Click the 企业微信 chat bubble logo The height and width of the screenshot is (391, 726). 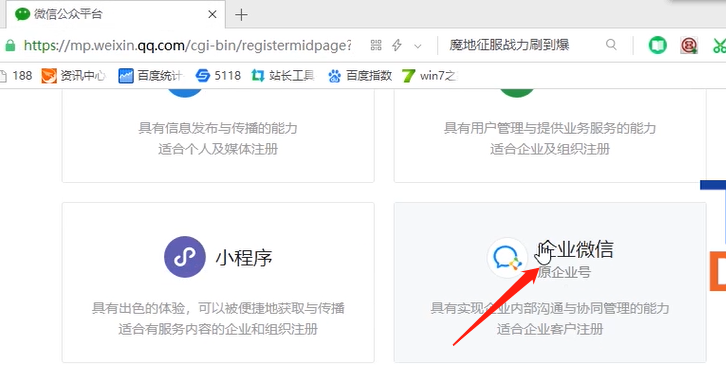click(507, 258)
